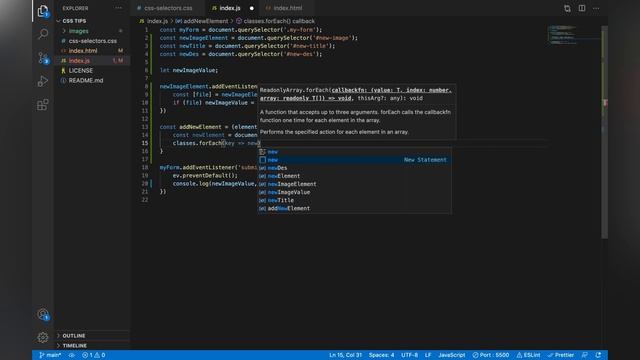Click line number 22 in the gutter
640x360 pixels.
pos(145,200)
